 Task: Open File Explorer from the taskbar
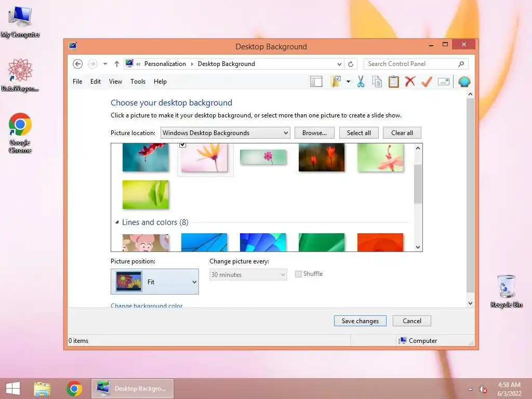coord(42,389)
